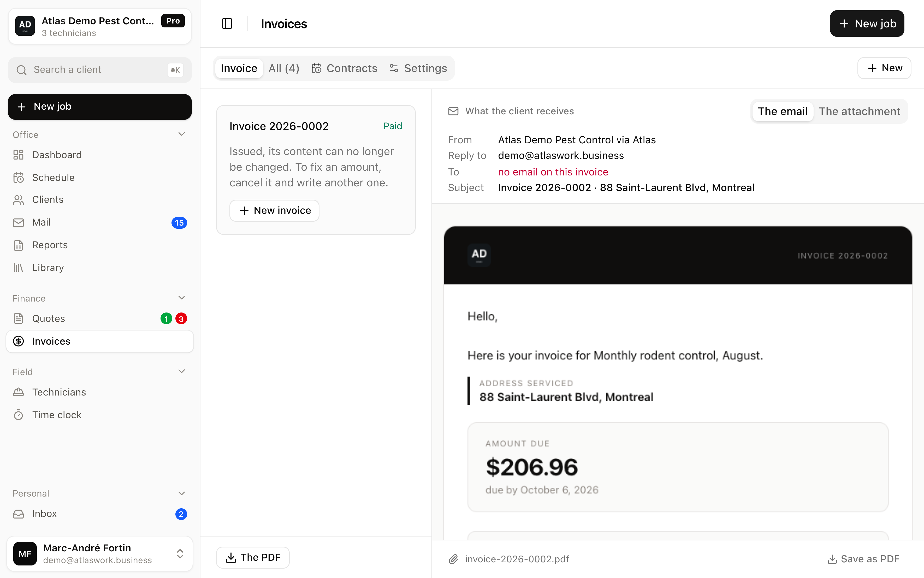Click the red Quotes badge 3
The image size is (924, 578).
click(181, 319)
